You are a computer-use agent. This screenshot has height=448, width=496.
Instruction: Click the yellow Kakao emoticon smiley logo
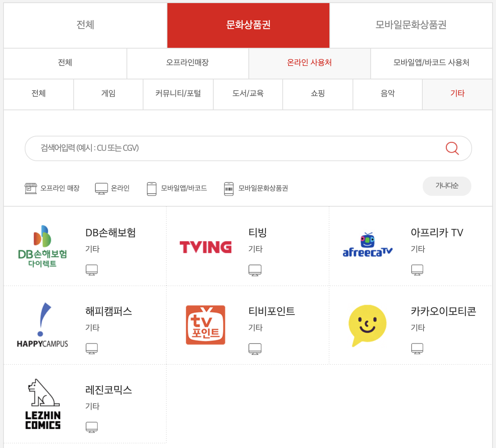368,325
